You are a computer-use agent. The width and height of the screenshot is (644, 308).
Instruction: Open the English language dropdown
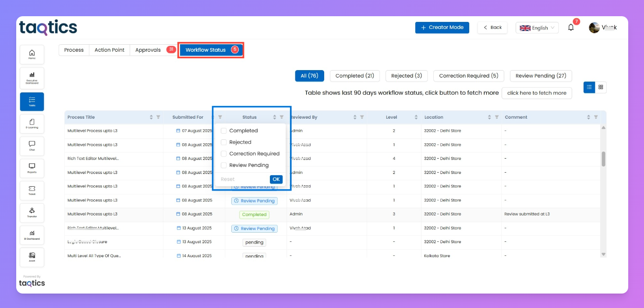pyautogui.click(x=537, y=28)
